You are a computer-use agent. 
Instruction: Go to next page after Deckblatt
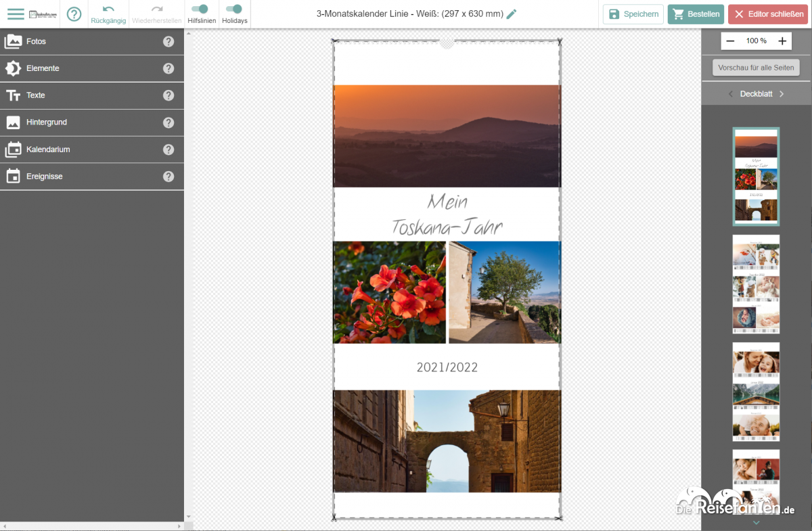782,94
